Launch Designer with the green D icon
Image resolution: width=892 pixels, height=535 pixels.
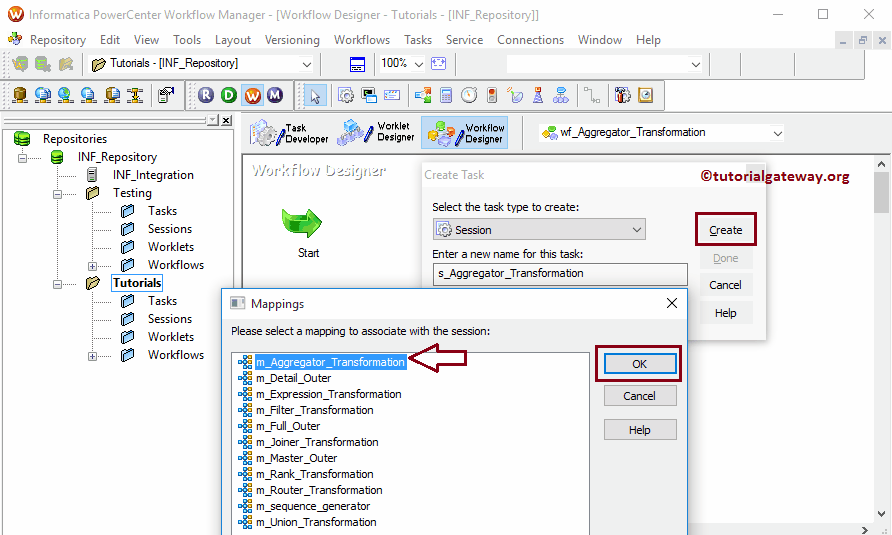point(229,96)
